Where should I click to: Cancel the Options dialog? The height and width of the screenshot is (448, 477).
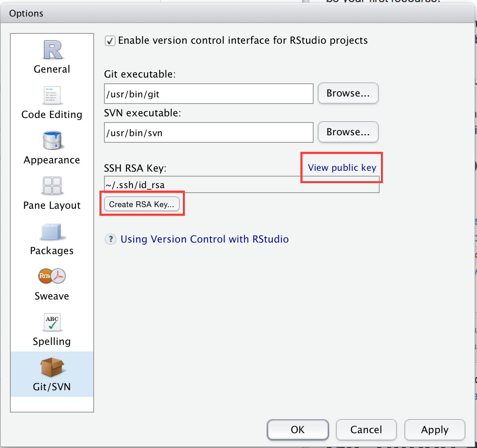pyautogui.click(x=366, y=430)
